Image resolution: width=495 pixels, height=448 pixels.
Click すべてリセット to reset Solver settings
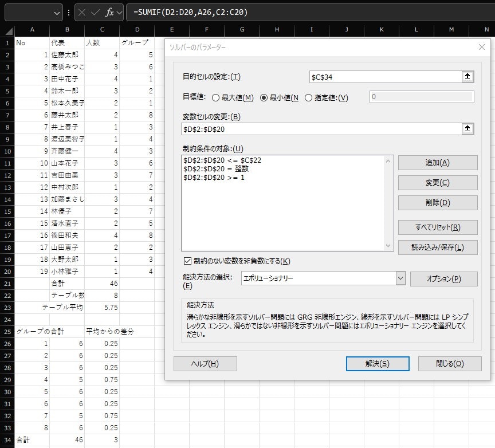[x=438, y=227]
